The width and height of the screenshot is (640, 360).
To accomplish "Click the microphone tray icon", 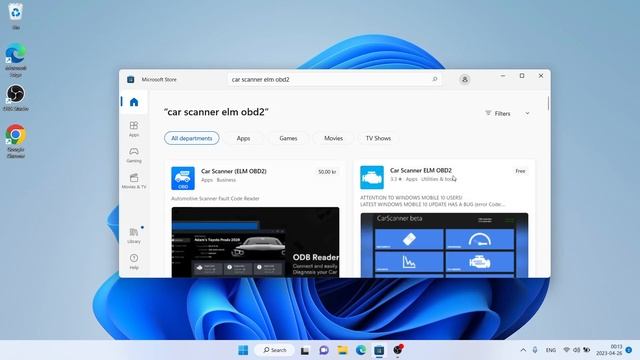I will click(x=535, y=350).
